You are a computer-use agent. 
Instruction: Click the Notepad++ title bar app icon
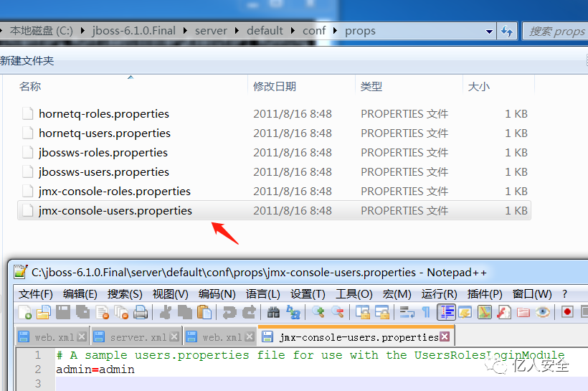coord(21,272)
